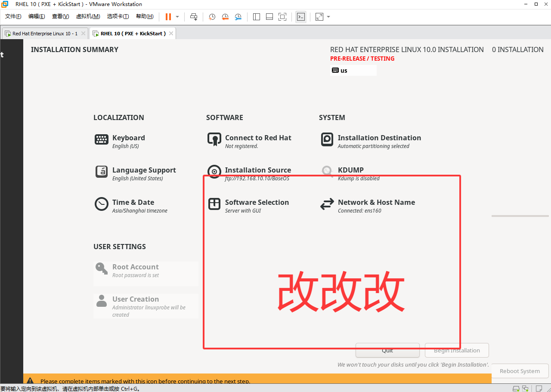Viewport: 551px width, 392px height.
Task: Click 'Administrator linuxprobe will be created' text
Action: [149, 311]
